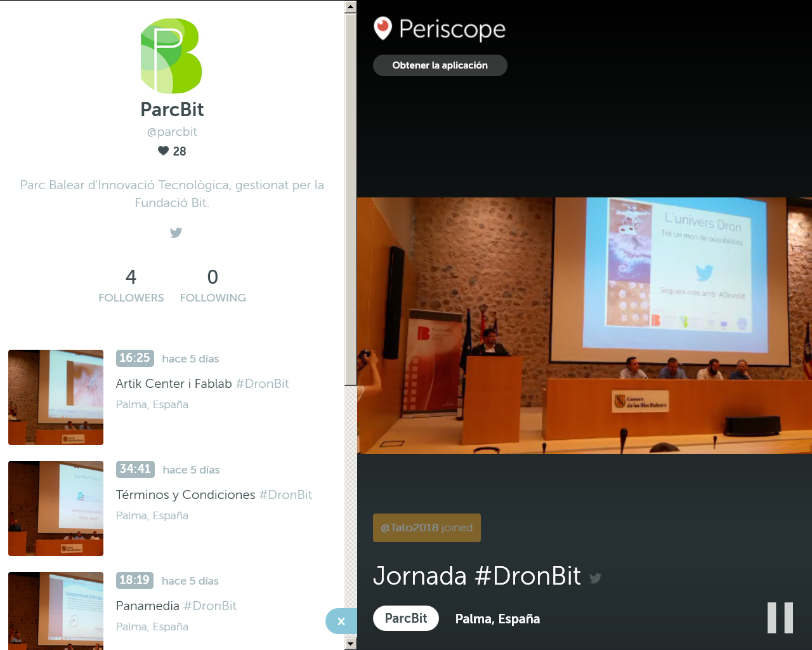Click the 18:19 duration badge

pyautogui.click(x=134, y=580)
